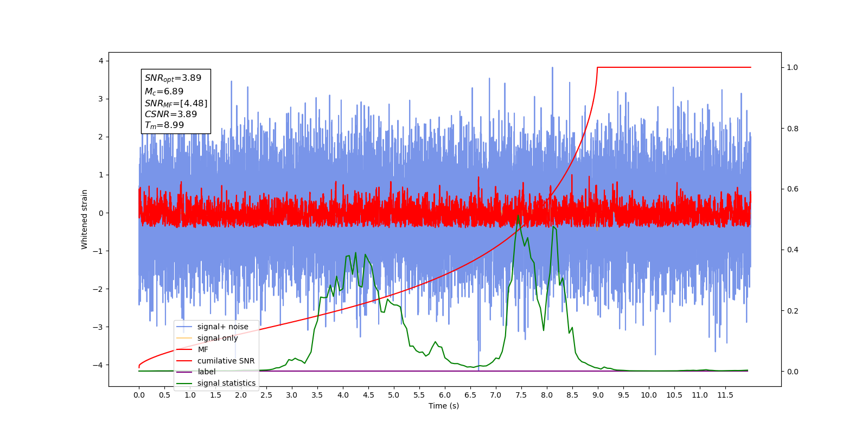
Task: Click the 1.0 x-axis tick label
Action: click(190, 395)
